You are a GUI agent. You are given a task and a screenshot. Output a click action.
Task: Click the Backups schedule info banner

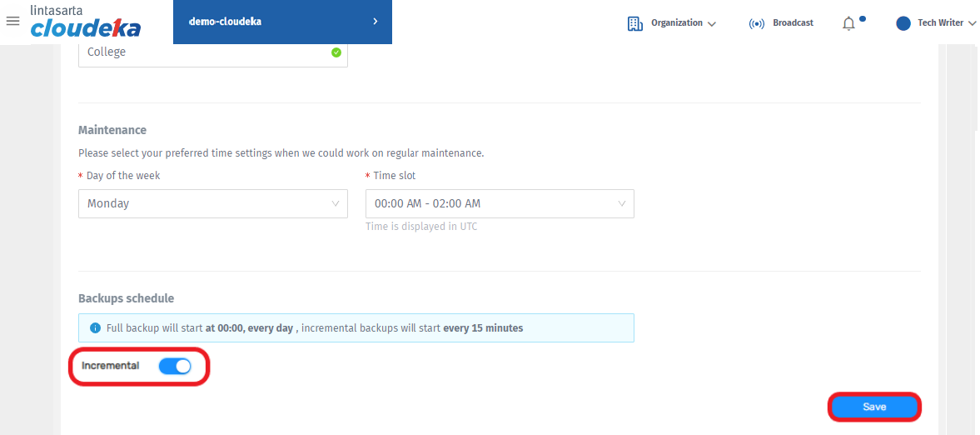click(356, 328)
